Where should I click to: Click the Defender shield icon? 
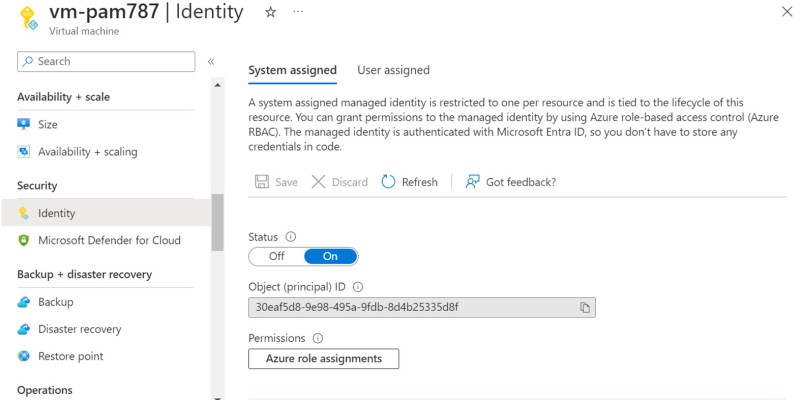(x=23, y=240)
